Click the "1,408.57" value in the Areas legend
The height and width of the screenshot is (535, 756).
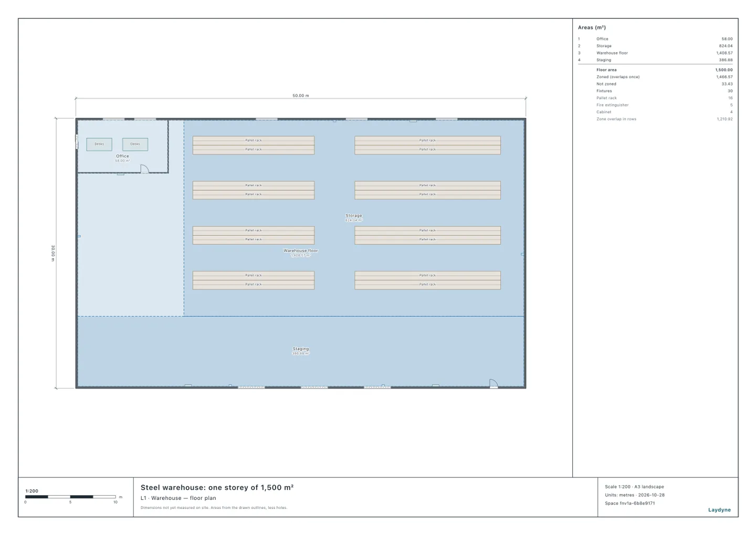724,53
